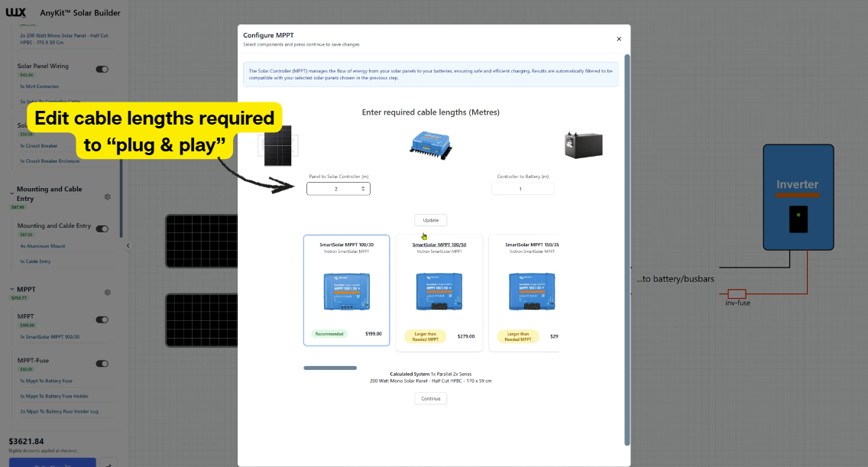Click the solar panel image in dialog

coord(278,145)
